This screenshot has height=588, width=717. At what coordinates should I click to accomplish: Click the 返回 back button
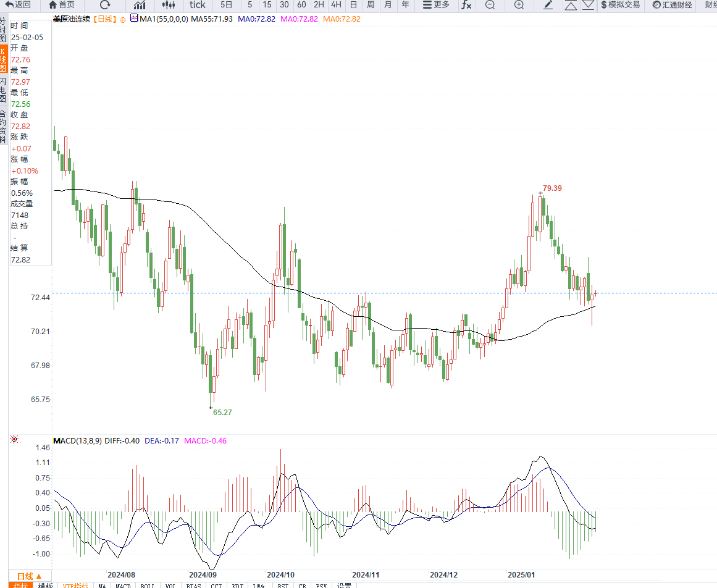click(x=19, y=5)
